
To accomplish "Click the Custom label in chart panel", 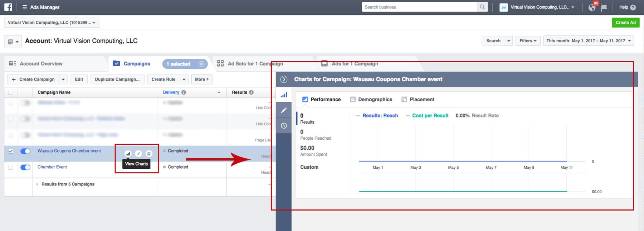I will pyautogui.click(x=309, y=167).
